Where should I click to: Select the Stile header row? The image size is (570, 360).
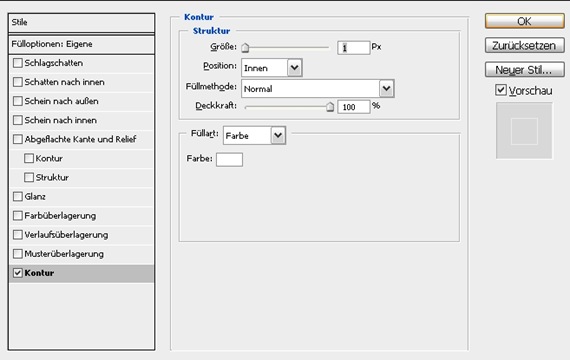pyautogui.click(x=81, y=22)
